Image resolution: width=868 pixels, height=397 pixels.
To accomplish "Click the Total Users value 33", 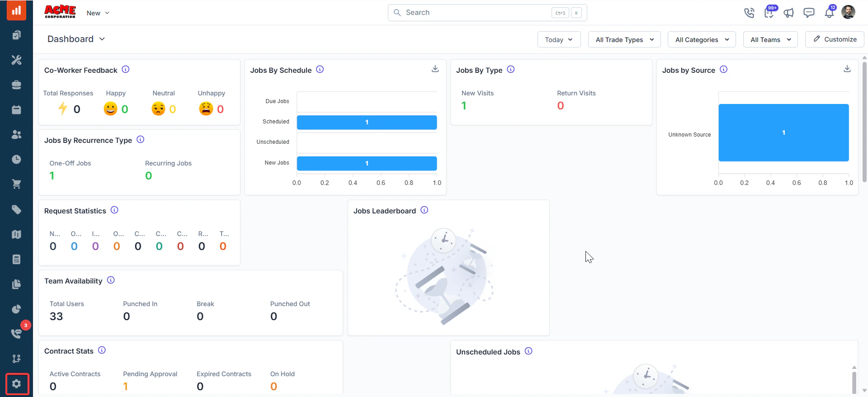I will point(57,317).
